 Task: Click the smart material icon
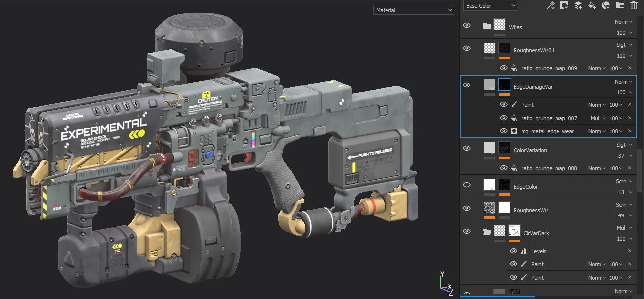pos(606,6)
